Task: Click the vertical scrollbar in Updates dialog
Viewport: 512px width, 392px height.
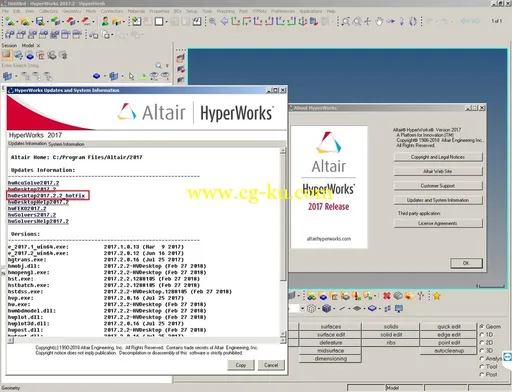Action: click(283, 242)
